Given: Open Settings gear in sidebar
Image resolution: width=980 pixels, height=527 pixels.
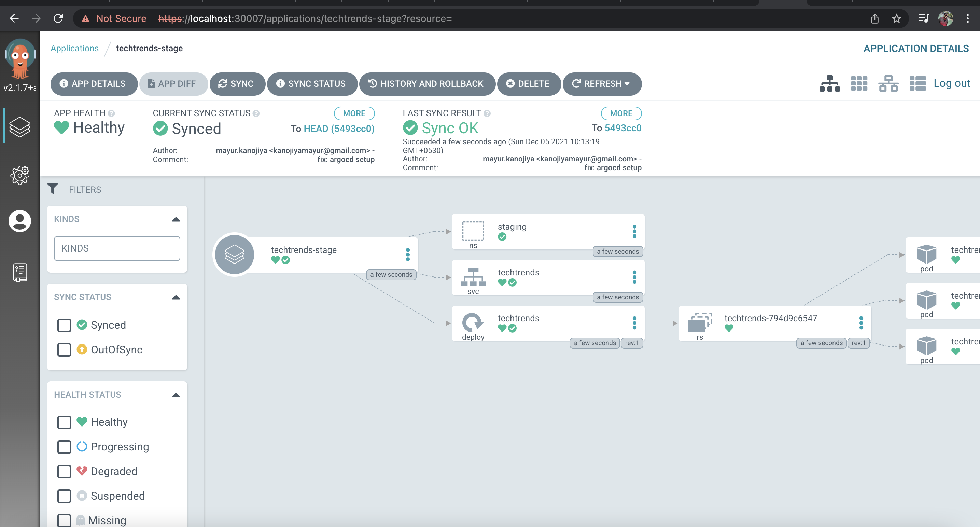Looking at the screenshot, I should pyautogui.click(x=20, y=175).
